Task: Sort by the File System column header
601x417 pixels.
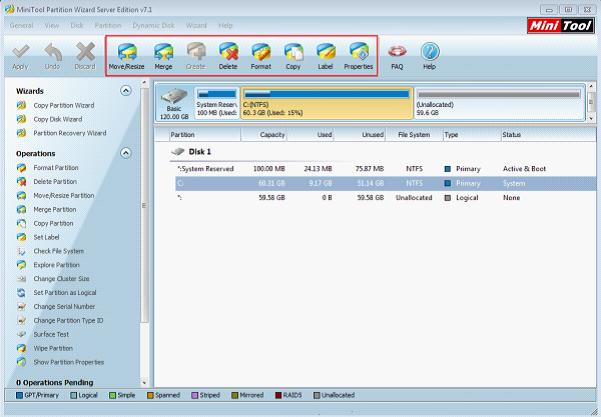Action: click(x=414, y=135)
